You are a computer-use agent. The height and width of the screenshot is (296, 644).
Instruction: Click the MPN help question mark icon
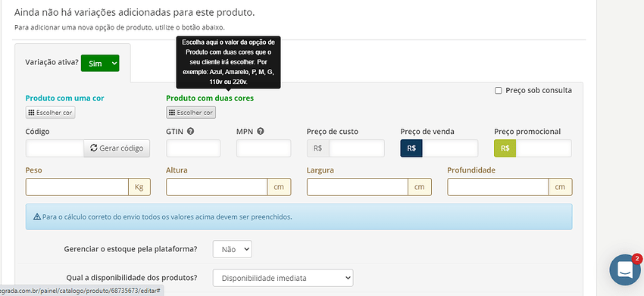261,132
